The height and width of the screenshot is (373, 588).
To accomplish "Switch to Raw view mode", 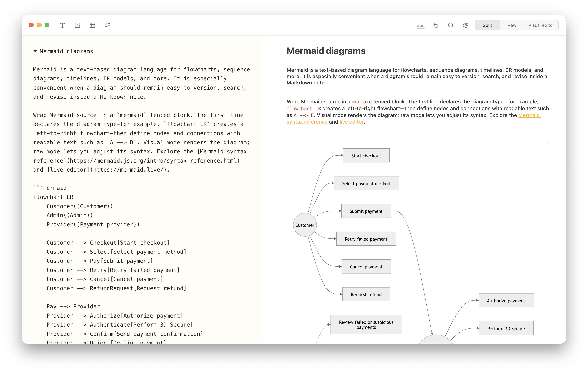I will 512,25.
